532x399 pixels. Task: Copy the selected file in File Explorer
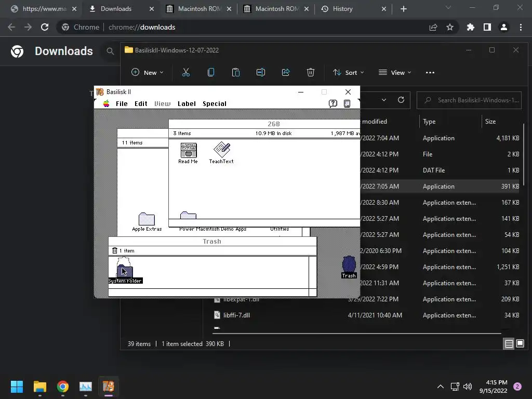tap(211, 72)
